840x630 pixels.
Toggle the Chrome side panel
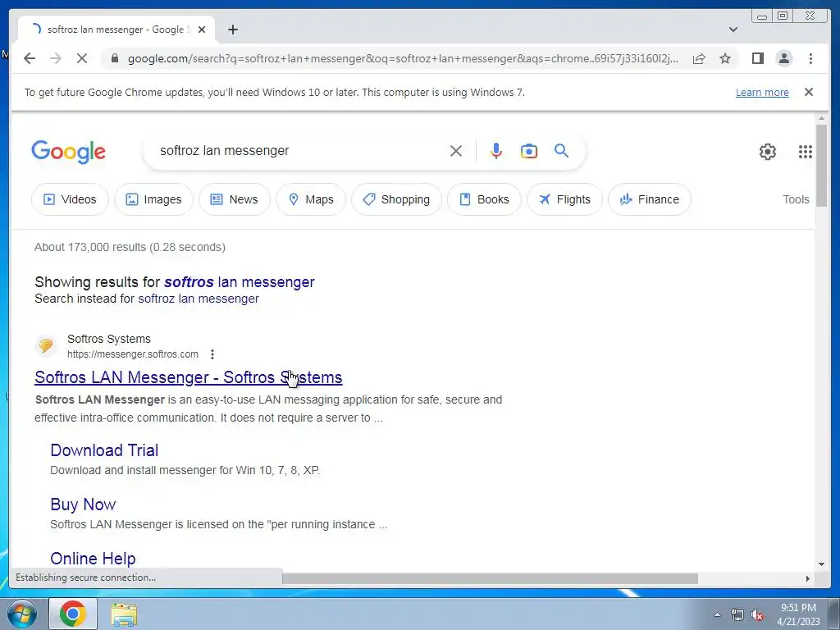tap(757, 58)
